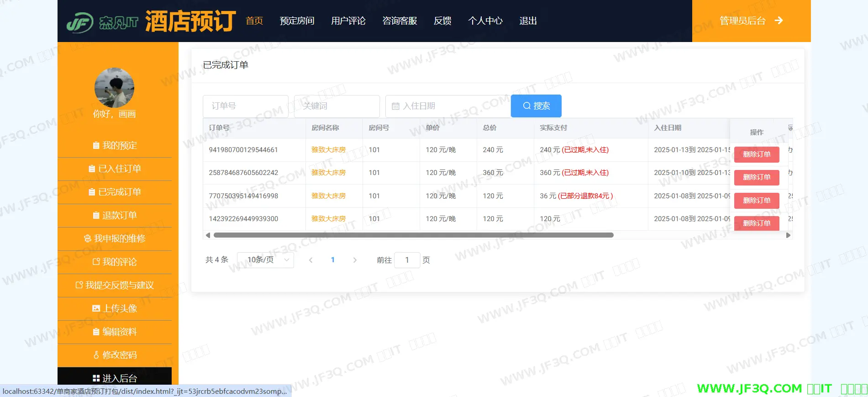Select 退款订单 in the sidebar

pos(115,215)
